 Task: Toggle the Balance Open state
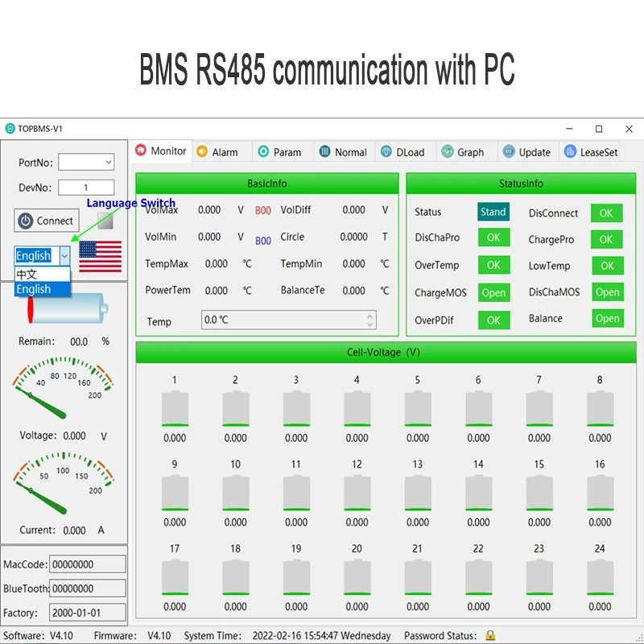pos(608,319)
